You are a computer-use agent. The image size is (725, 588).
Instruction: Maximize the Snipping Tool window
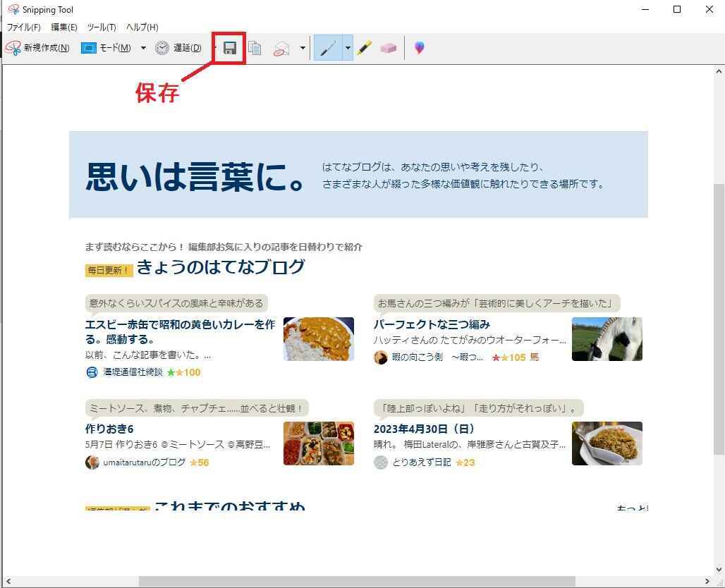pyautogui.click(x=677, y=9)
